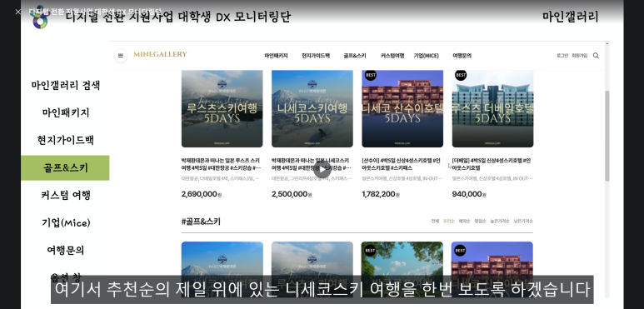Select 현지가이드백 in the left sidebar
This screenshot has height=309, width=644.
pos(65,140)
